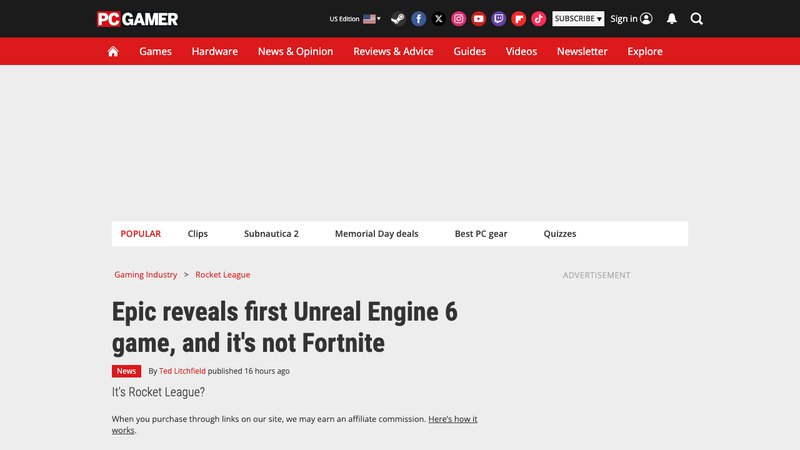This screenshot has height=450, width=800.
Task: Open PC Gamer's Steam page icon
Action: [398, 19]
